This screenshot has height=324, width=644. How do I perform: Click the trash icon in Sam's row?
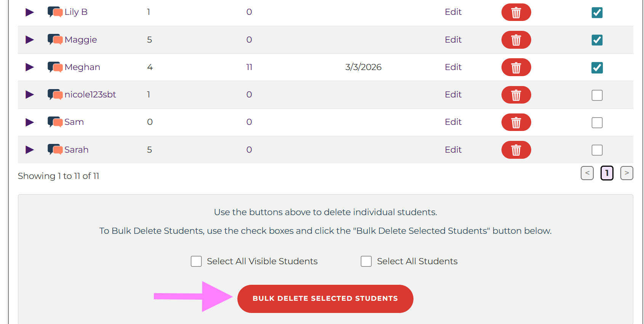516,122
